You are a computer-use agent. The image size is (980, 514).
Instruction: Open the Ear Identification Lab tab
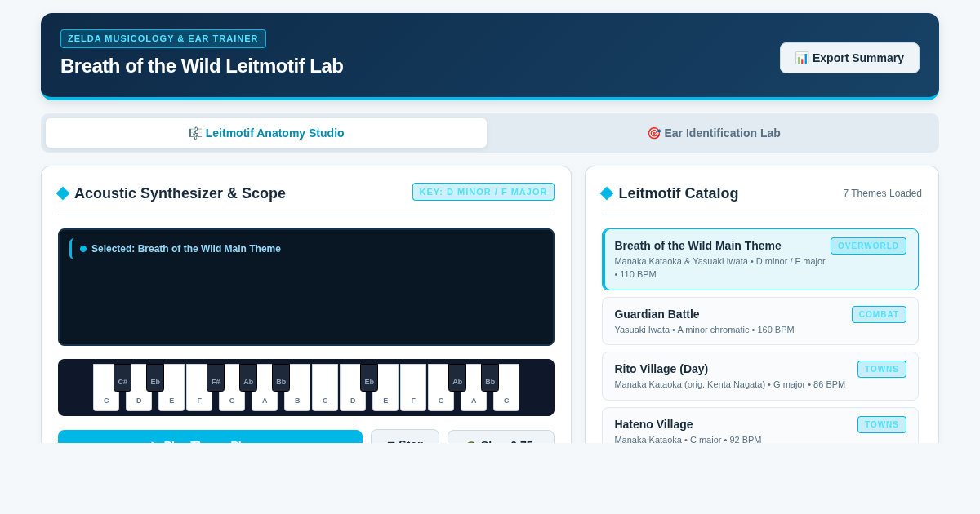click(713, 133)
